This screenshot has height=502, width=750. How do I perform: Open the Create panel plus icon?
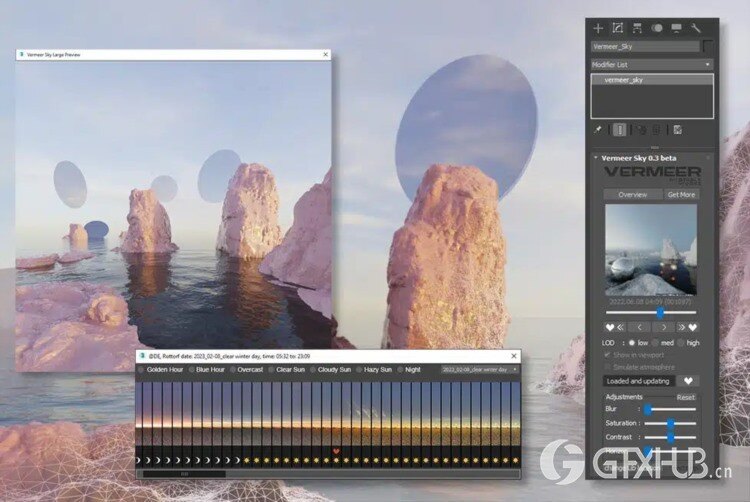coord(598,28)
